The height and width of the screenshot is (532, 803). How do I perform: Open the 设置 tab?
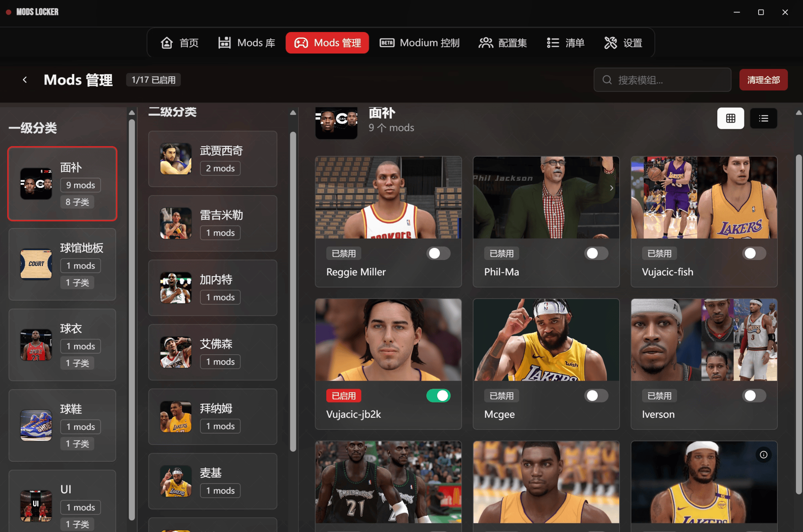[623, 43]
